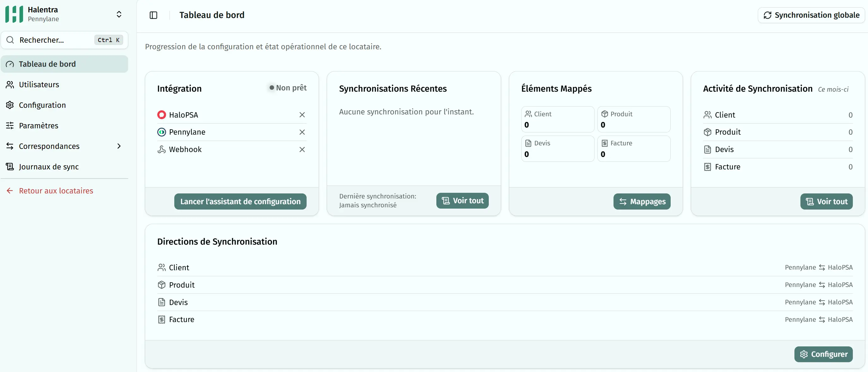Click the 'Jamais synchronisé' status text
Viewport: 868px width, 372px height.
368,205
